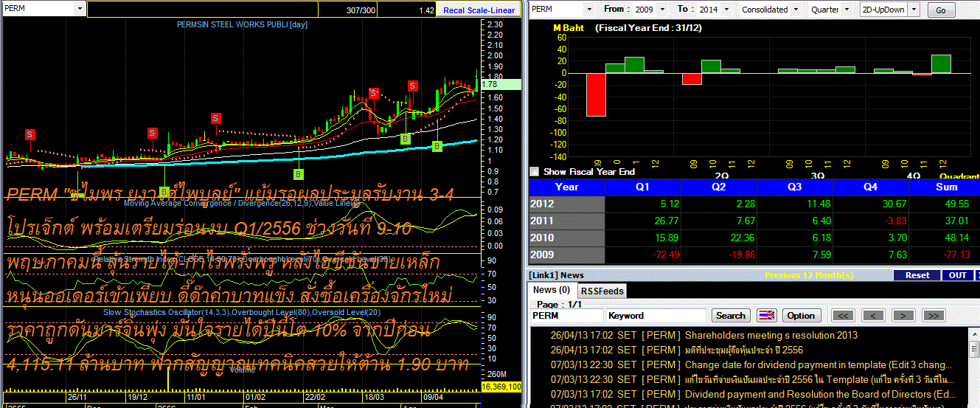Click the Q4 column header in table
This screenshot has width=980, height=408.
point(872,187)
